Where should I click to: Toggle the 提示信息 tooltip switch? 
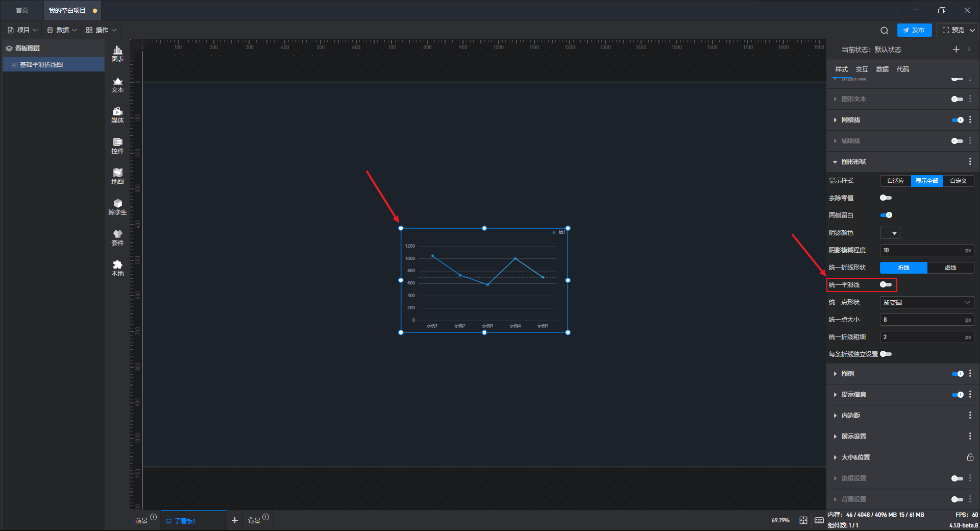(x=958, y=395)
